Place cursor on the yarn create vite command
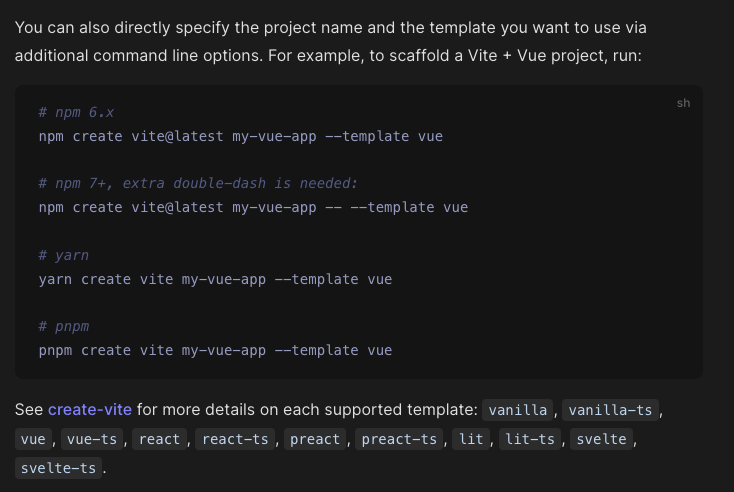The width and height of the screenshot is (734, 492). click(x=215, y=279)
